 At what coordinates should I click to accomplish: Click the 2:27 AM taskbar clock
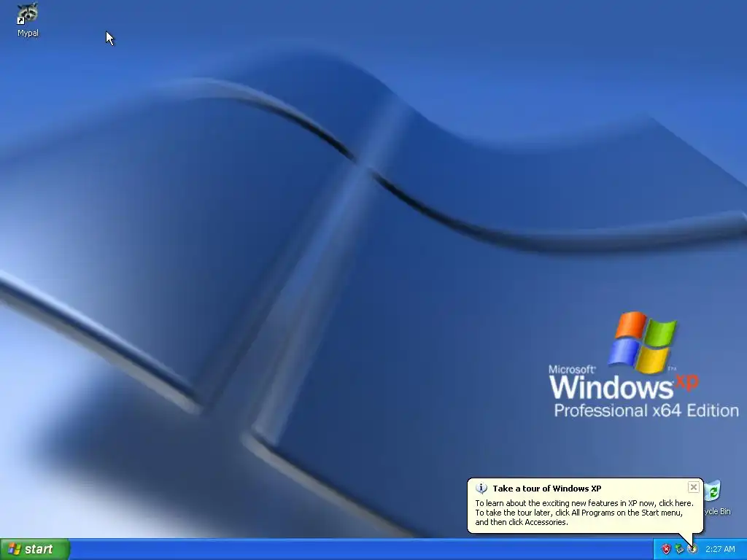[720, 549]
